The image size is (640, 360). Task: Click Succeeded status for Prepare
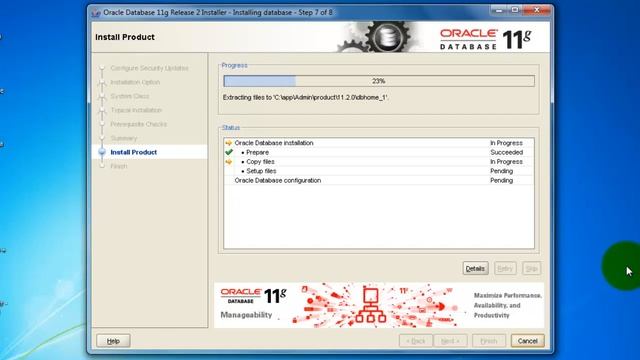[507, 152]
